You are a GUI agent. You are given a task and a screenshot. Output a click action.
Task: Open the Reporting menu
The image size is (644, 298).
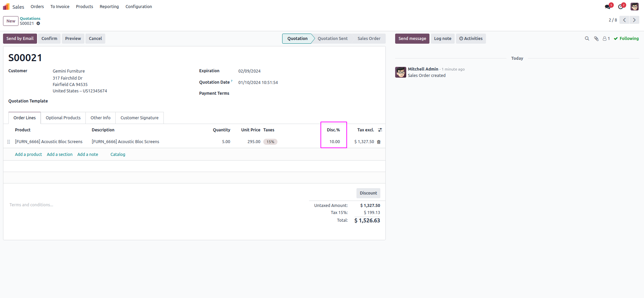click(109, 7)
